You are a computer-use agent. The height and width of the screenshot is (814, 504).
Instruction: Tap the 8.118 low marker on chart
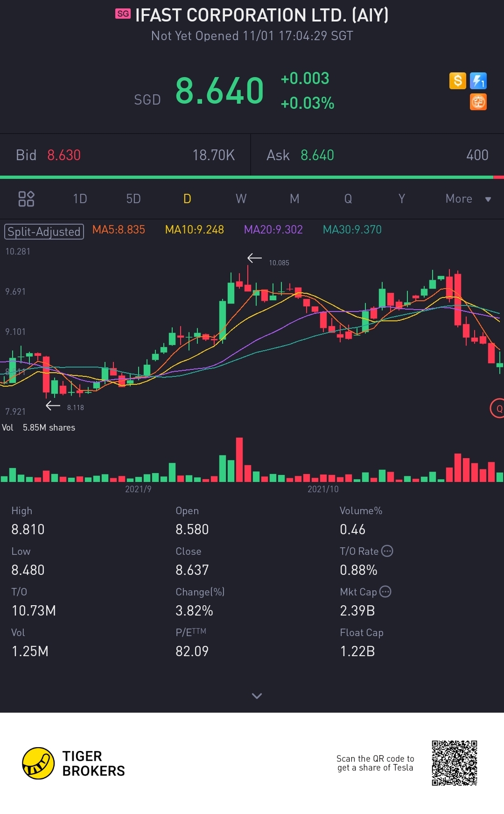click(x=76, y=408)
